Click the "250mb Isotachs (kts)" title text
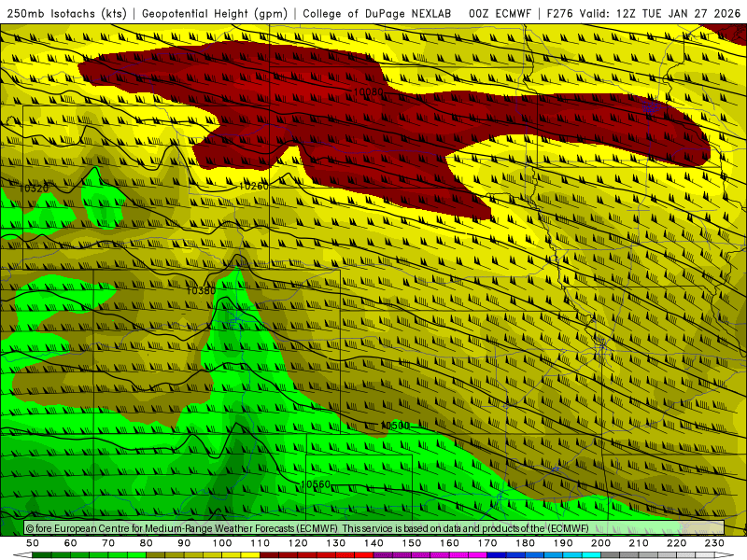This screenshot has width=747, height=560. click(66, 13)
